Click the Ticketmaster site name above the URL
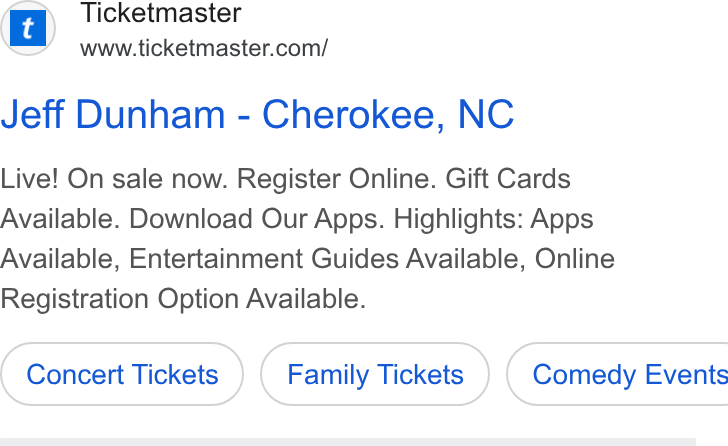Viewport: 728px width, 446px height. click(161, 13)
